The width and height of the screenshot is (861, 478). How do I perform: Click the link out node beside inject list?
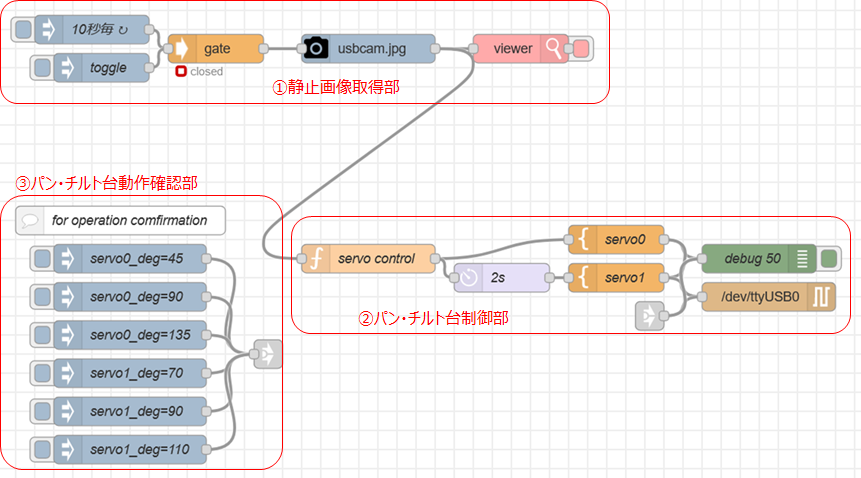(x=267, y=353)
